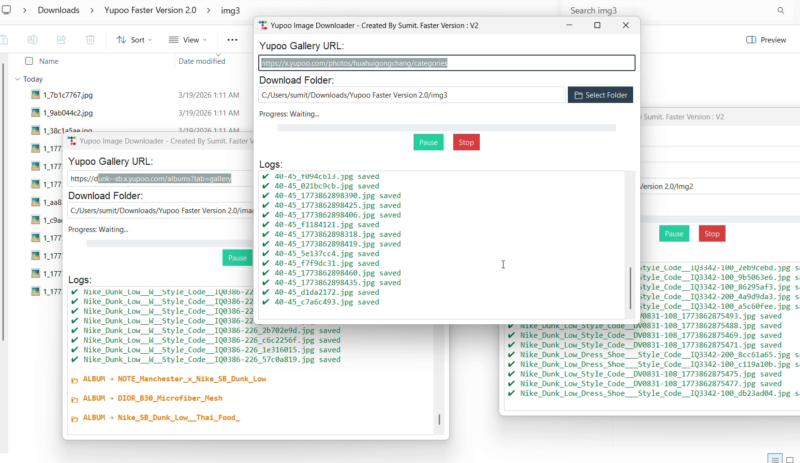Click log line ending 2b702e9d.jpg saved

[x=212, y=330]
